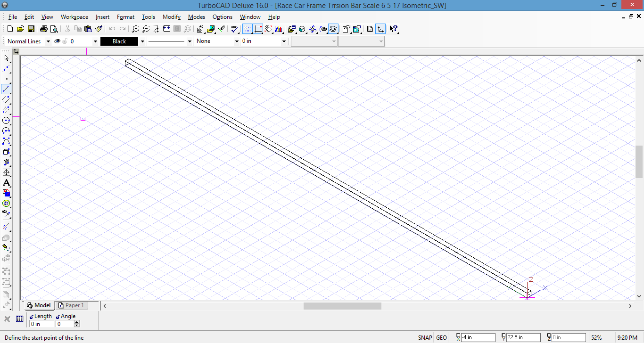Paste from clipboard icon
644x343 pixels.
point(88,29)
